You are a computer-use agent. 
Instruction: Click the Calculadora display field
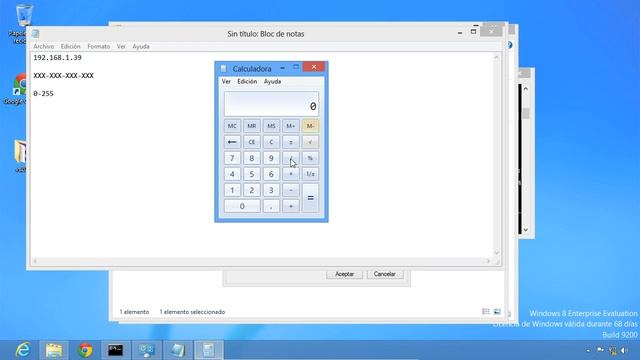click(271, 104)
